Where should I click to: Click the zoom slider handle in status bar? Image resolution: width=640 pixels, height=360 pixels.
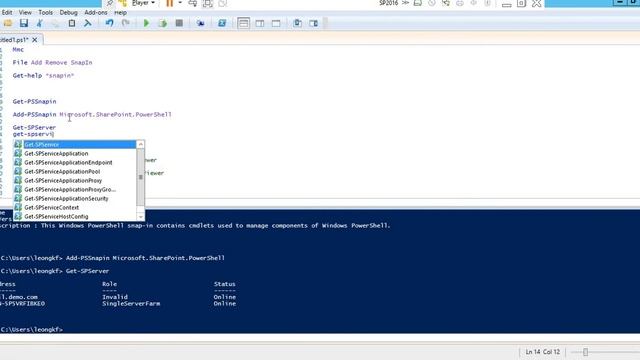point(585,352)
